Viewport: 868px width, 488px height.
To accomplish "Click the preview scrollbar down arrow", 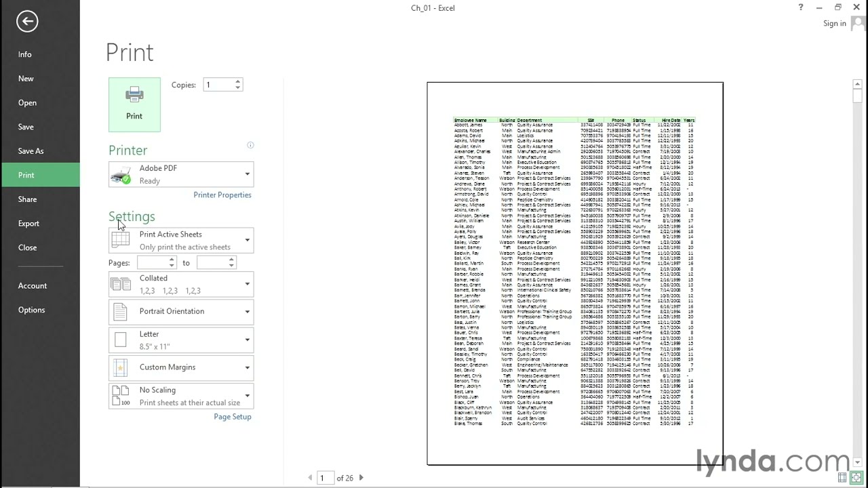I will point(857,462).
